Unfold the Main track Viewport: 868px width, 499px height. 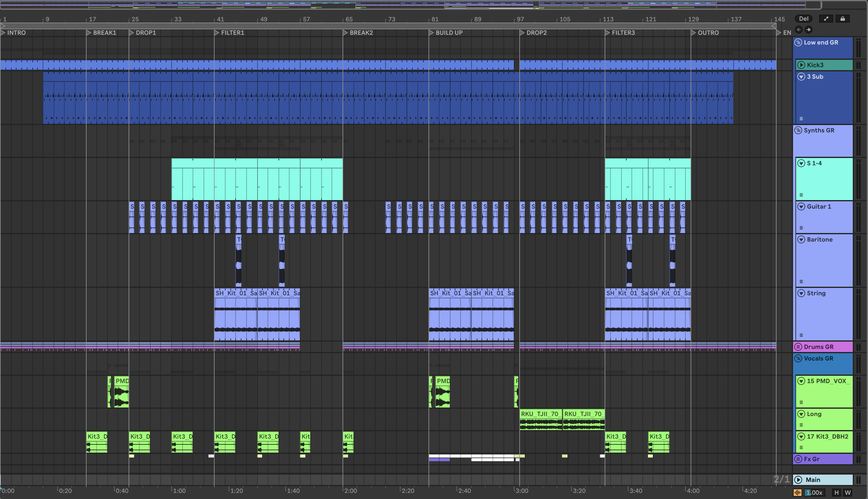click(x=798, y=480)
